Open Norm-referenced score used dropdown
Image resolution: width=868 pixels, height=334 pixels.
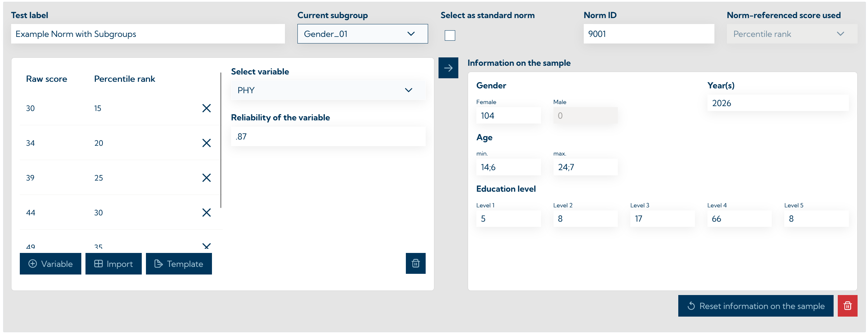point(792,34)
